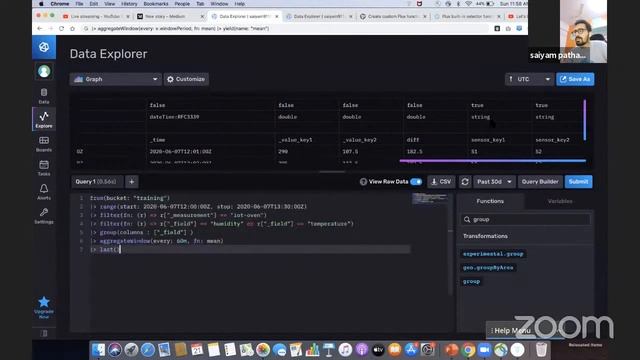The image size is (640, 360).
Task: Click the diff column header
Action: tap(413, 140)
